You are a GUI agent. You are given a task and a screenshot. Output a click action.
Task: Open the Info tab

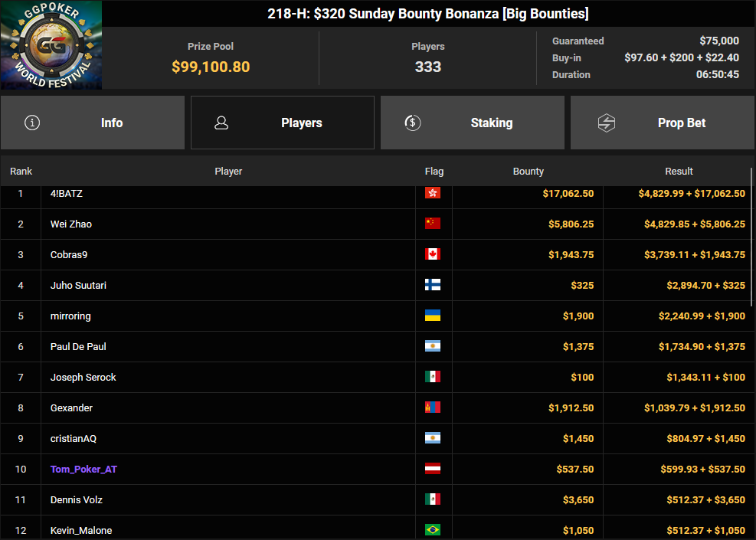pos(93,123)
